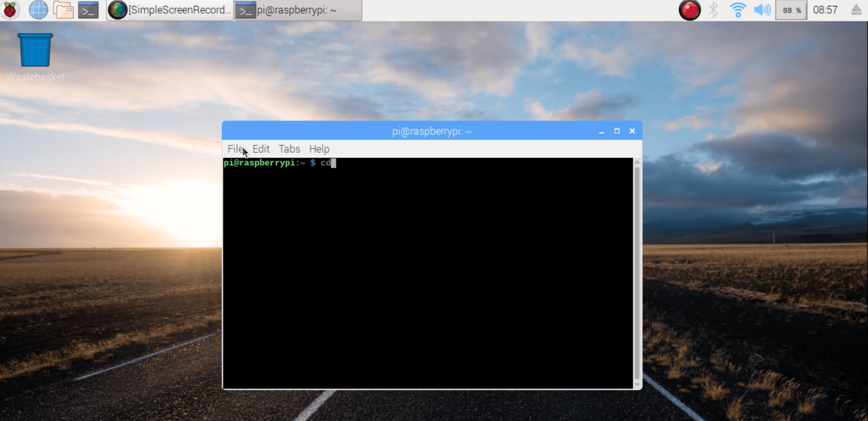
Task: Open the terminal Edit menu
Action: point(261,149)
